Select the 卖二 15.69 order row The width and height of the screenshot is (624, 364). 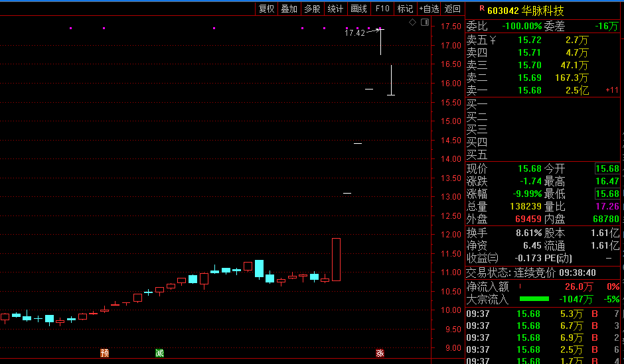click(543, 78)
